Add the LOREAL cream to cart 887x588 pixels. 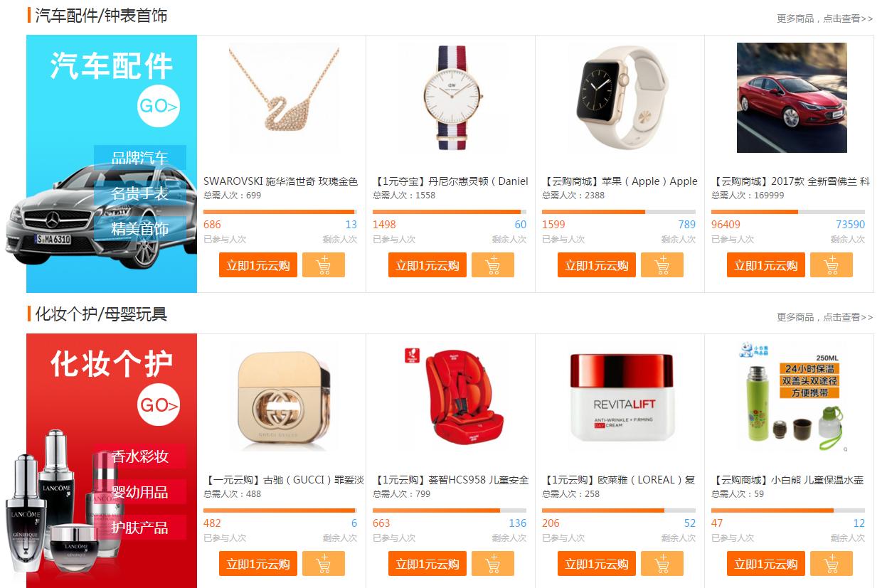[662, 564]
